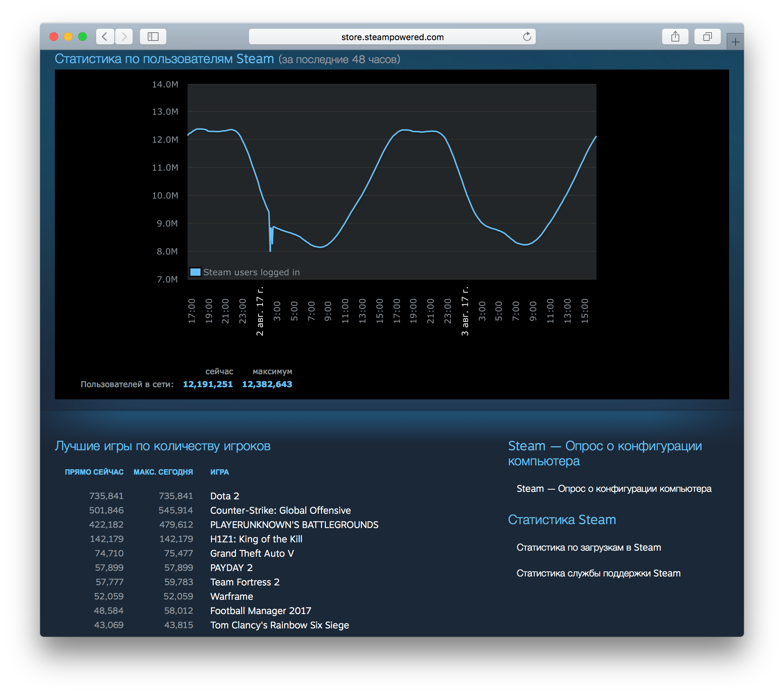Open the Team Fortress 2 link
This screenshot has width=784, height=694.
pyautogui.click(x=245, y=582)
